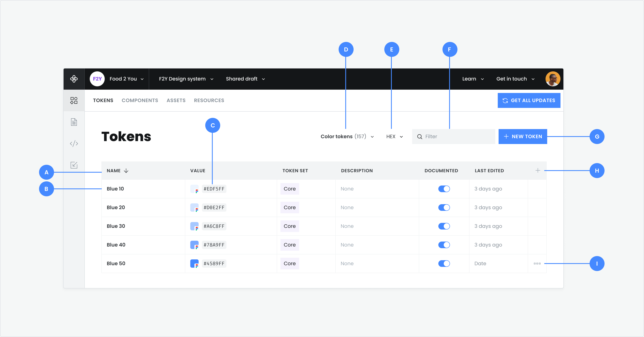Switch to the ASSETS tab
The width and height of the screenshot is (644, 337).
(x=176, y=100)
